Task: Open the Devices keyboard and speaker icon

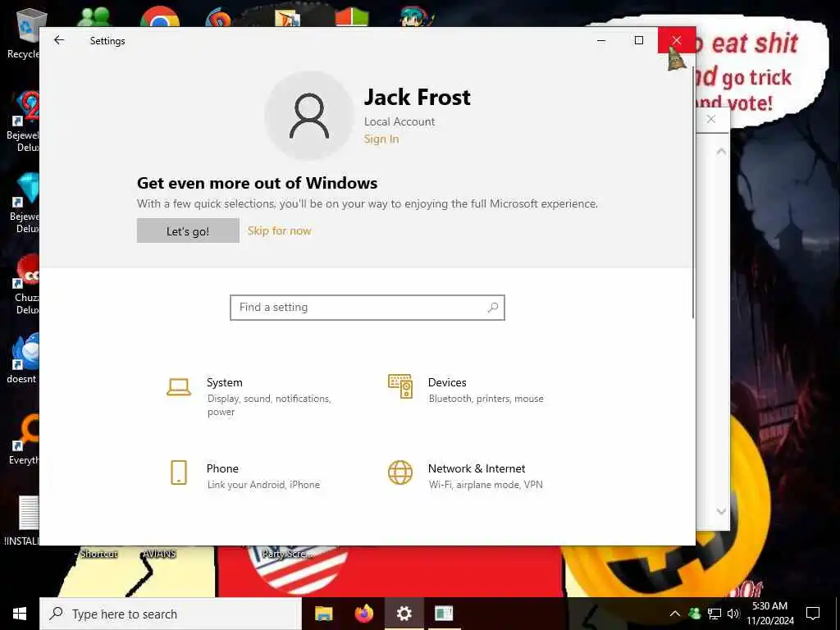Action: [400, 386]
